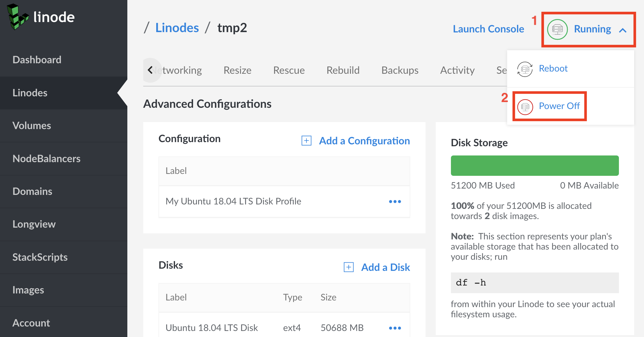
Task: Open Linodes in the sidebar
Action: tap(64, 93)
